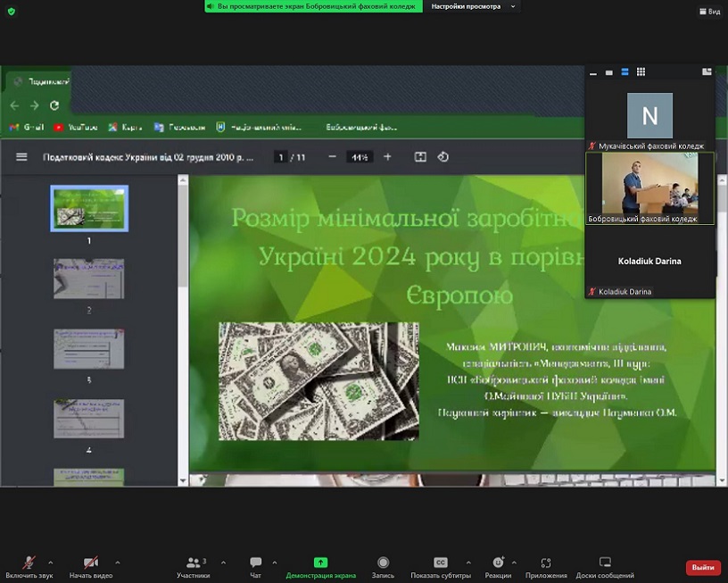The height and width of the screenshot is (583, 728).
Task: Select page 1 thumbnail in sidebar
Action: point(89,208)
